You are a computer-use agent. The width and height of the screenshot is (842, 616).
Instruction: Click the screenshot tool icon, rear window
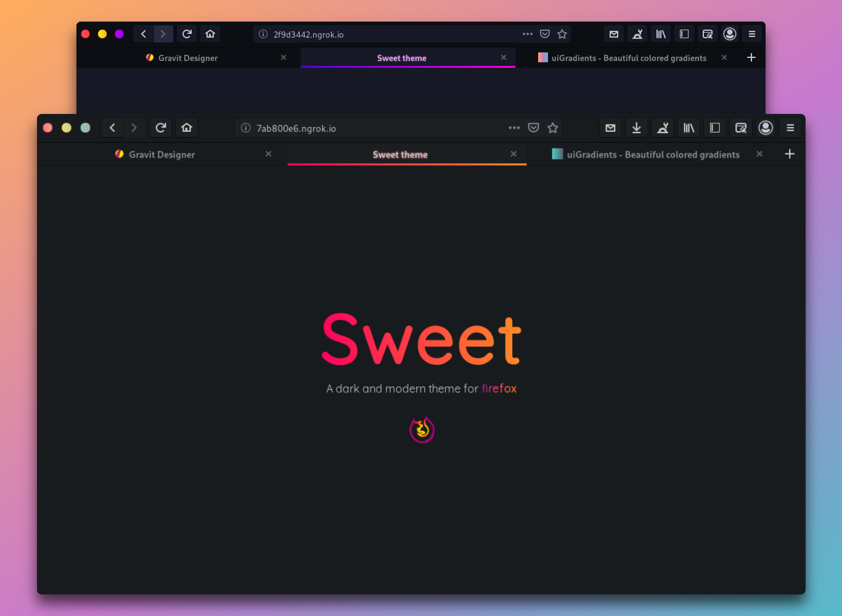click(x=708, y=34)
